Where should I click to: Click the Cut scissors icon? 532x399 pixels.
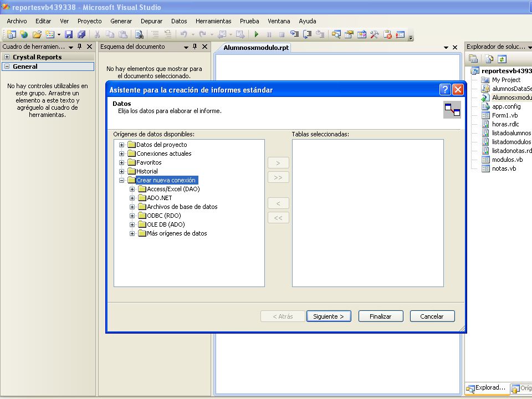[97, 34]
